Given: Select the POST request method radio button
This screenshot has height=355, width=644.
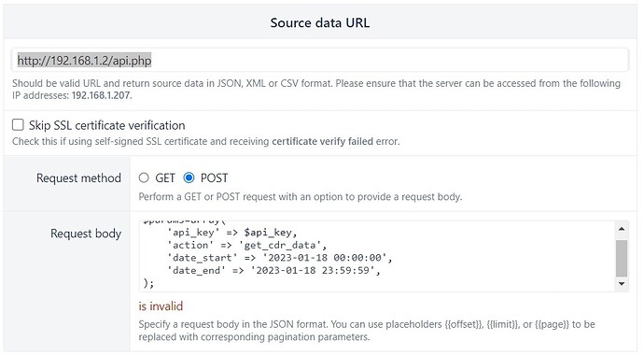Looking at the screenshot, I should coord(189,177).
